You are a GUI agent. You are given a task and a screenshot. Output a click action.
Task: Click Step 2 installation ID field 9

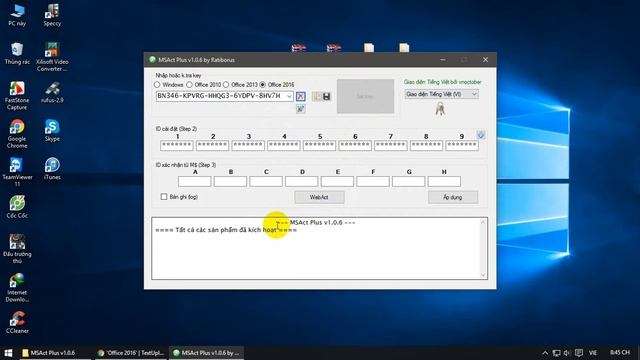click(462, 145)
